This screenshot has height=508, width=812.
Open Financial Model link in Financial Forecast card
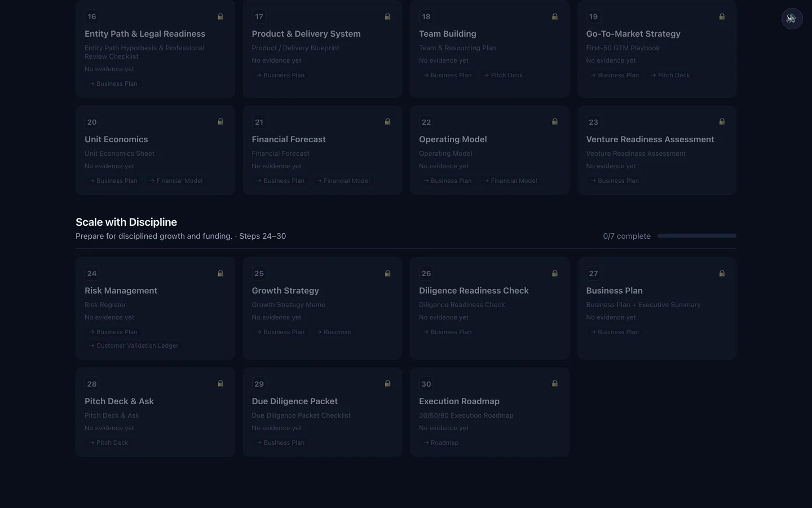(343, 181)
